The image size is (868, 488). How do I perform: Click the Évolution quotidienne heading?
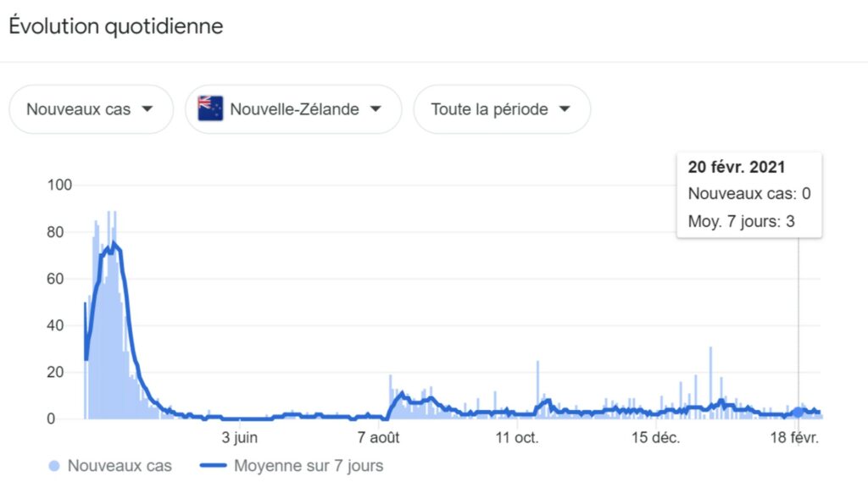(116, 26)
